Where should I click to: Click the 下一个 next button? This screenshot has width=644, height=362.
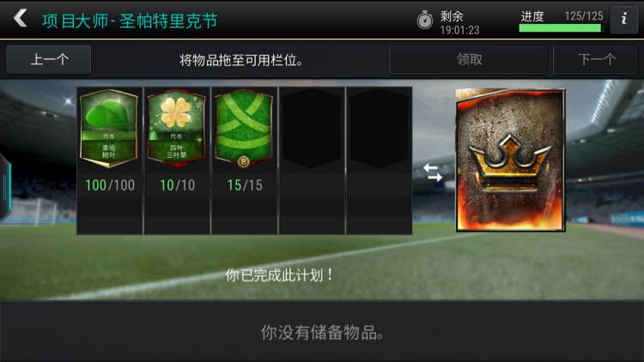click(x=596, y=60)
